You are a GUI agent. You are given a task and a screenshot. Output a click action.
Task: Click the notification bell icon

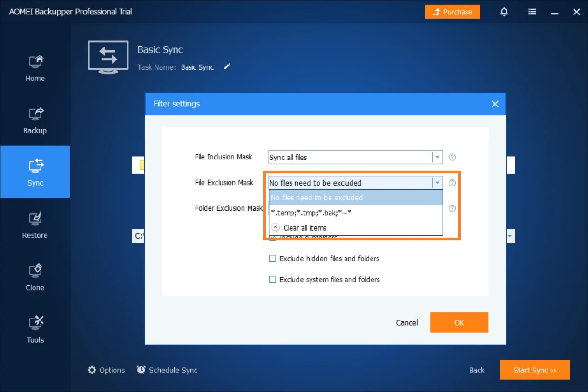click(504, 12)
